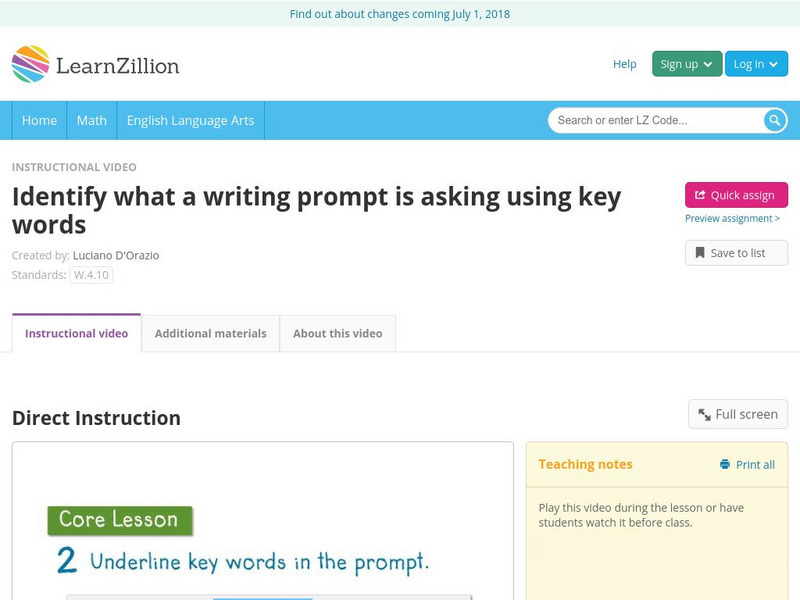Click the expand arrows icon in Full screen
800x600 pixels.
tap(705, 413)
